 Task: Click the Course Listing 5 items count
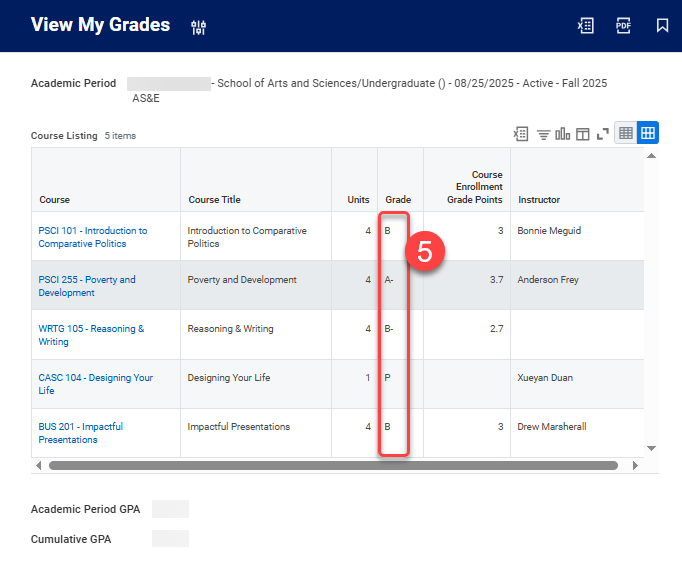point(120,136)
